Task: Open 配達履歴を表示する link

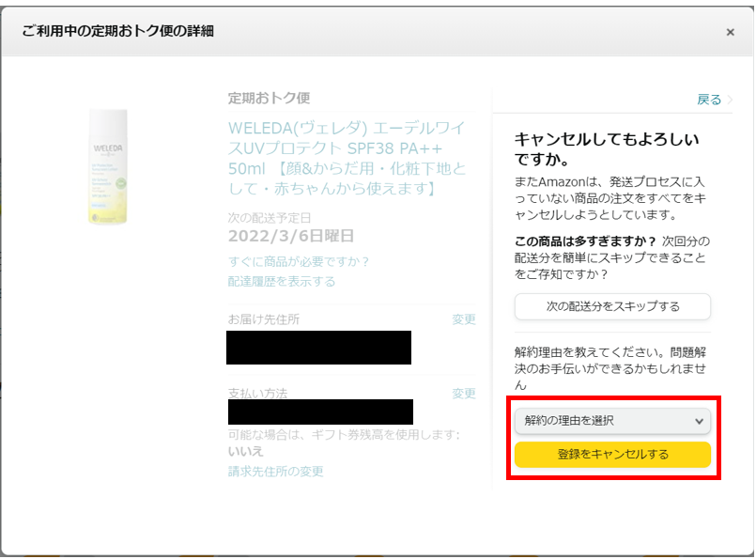Action: tap(282, 281)
